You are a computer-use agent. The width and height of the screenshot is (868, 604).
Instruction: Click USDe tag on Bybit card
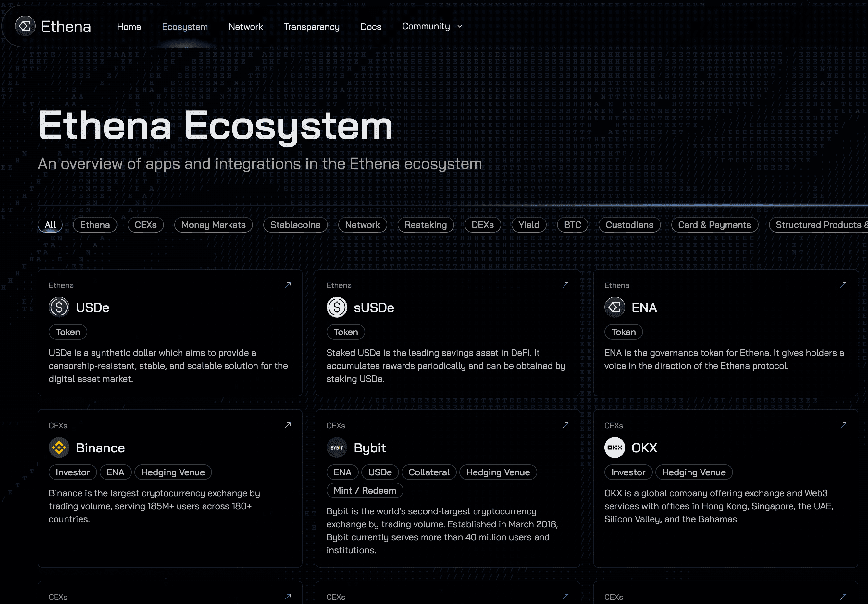(380, 472)
